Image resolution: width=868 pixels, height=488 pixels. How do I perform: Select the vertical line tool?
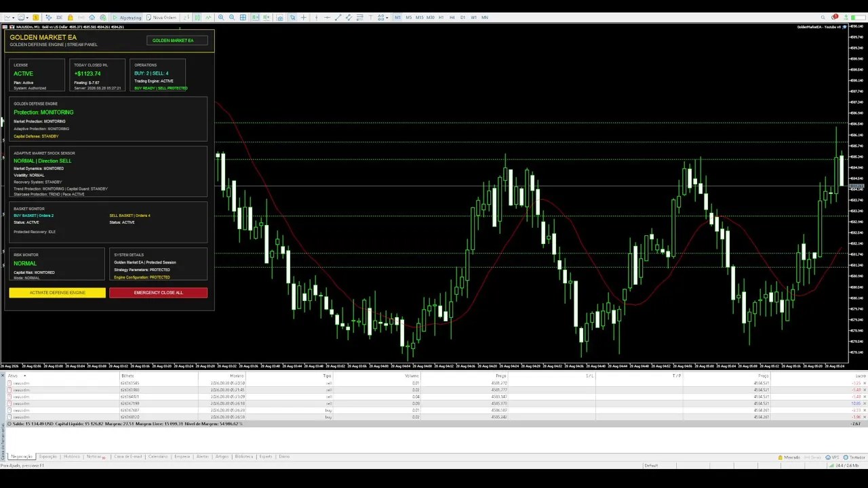[x=316, y=18]
